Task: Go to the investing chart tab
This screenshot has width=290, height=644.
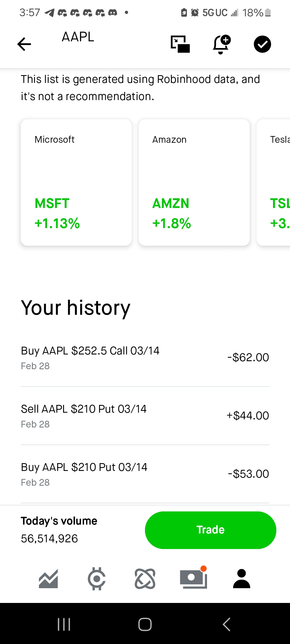Action: tap(48, 579)
